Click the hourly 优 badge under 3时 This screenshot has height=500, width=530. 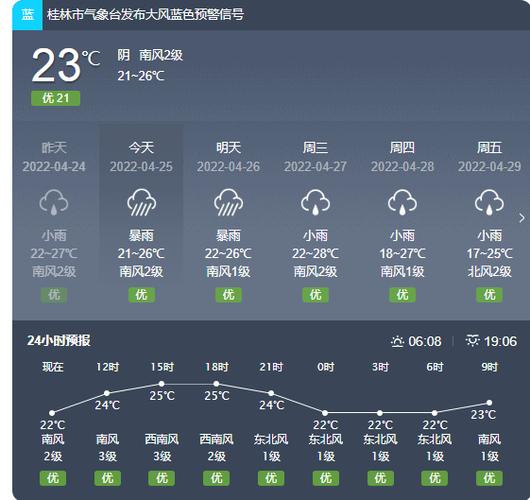[x=380, y=478]
